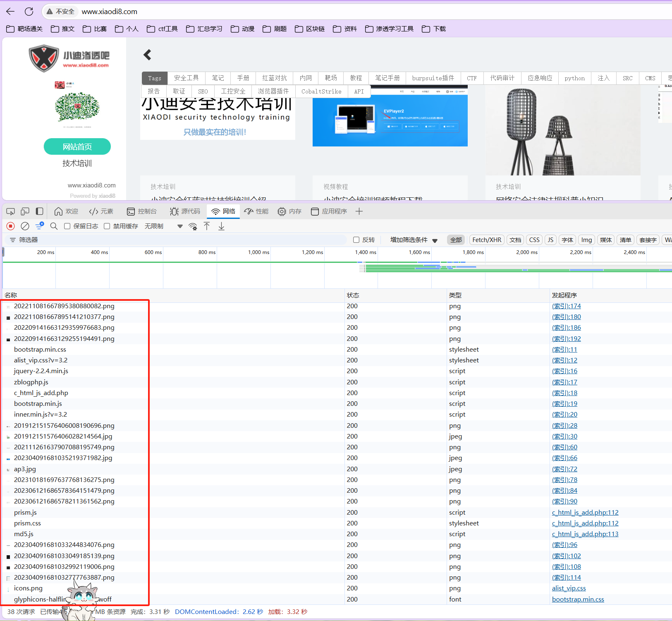The width and height of the screenshot is (672, 621).
Task: Select the 红蓝对抗 tag
Action: pyautogui.click(x=275, y=78)
